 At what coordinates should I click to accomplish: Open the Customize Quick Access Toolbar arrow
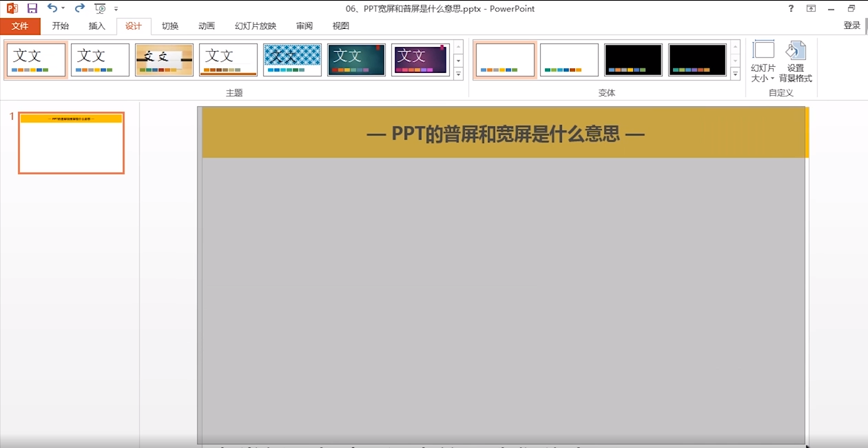tap(116, 9)
